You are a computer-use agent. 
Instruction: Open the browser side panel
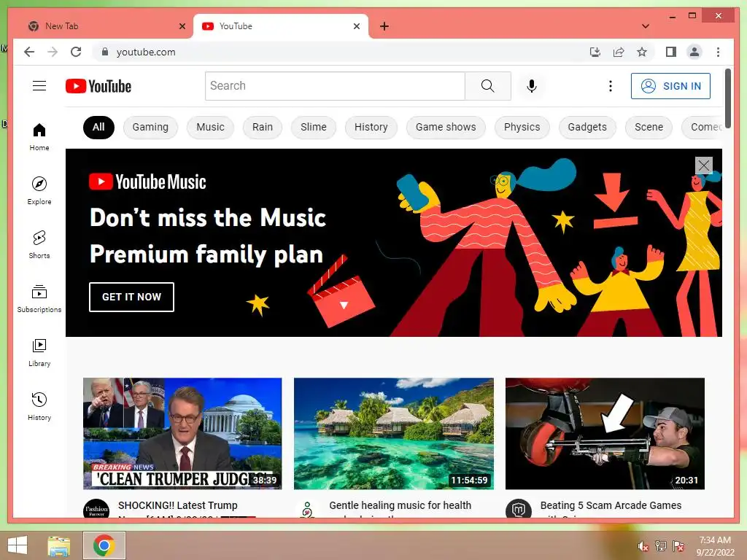click(x=671, y=52)
